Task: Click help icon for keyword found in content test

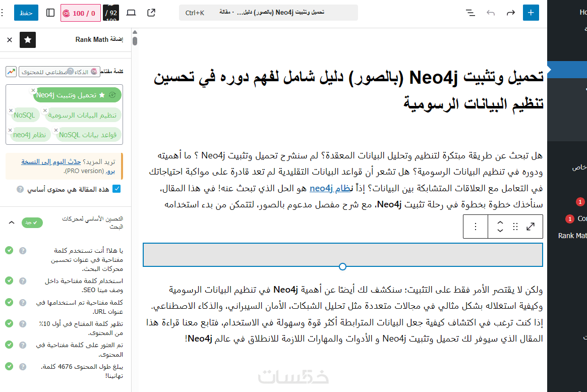Action: click(x=23, y=345)
